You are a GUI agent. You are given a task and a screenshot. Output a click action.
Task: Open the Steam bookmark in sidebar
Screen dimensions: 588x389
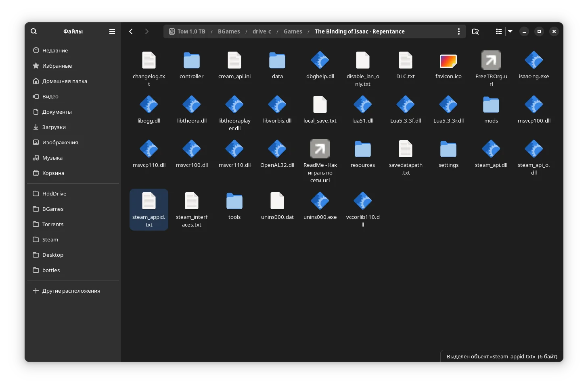click(50, 239)
